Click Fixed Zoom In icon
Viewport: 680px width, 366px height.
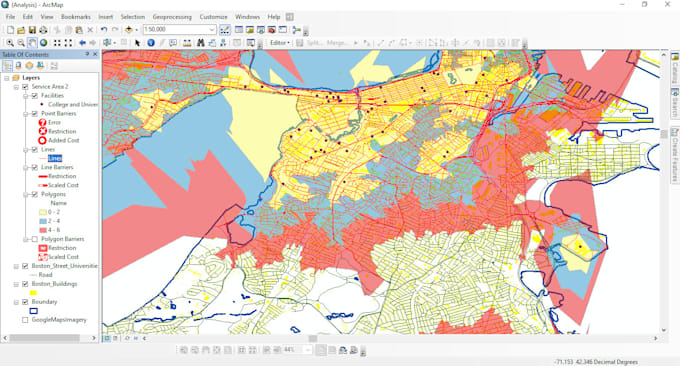[x=57, y=42]
